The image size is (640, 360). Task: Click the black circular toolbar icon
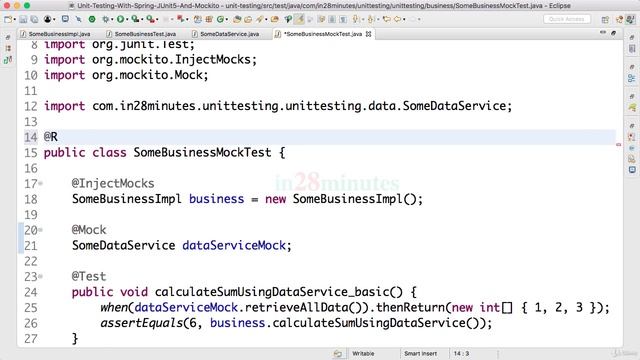(x=47, y=19)
